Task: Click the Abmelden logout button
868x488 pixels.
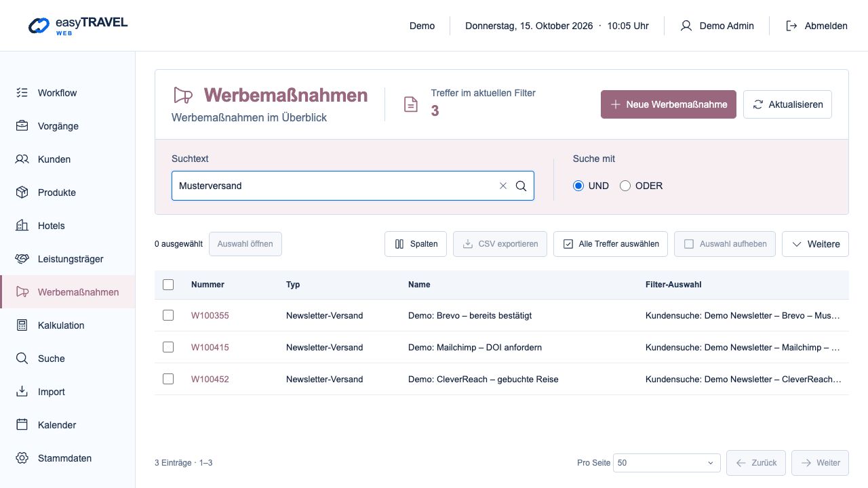Action: tap(816, 26)
